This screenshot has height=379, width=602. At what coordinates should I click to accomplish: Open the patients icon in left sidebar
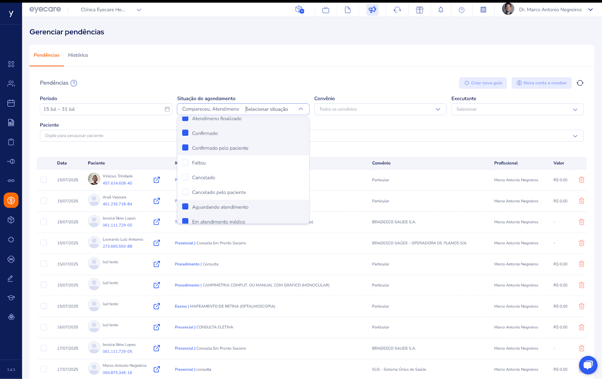[x=11, y=83]
